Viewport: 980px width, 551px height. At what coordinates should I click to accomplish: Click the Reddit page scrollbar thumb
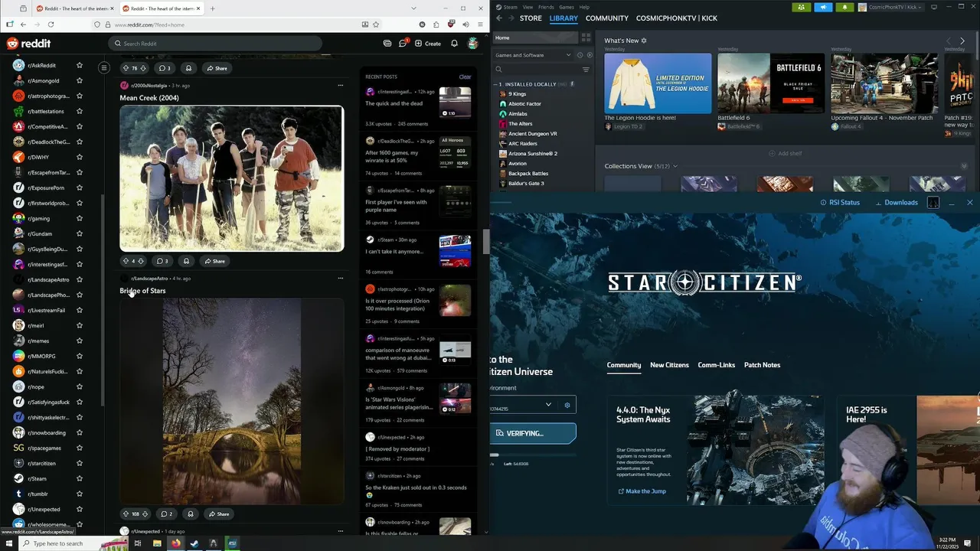(485, 241)
